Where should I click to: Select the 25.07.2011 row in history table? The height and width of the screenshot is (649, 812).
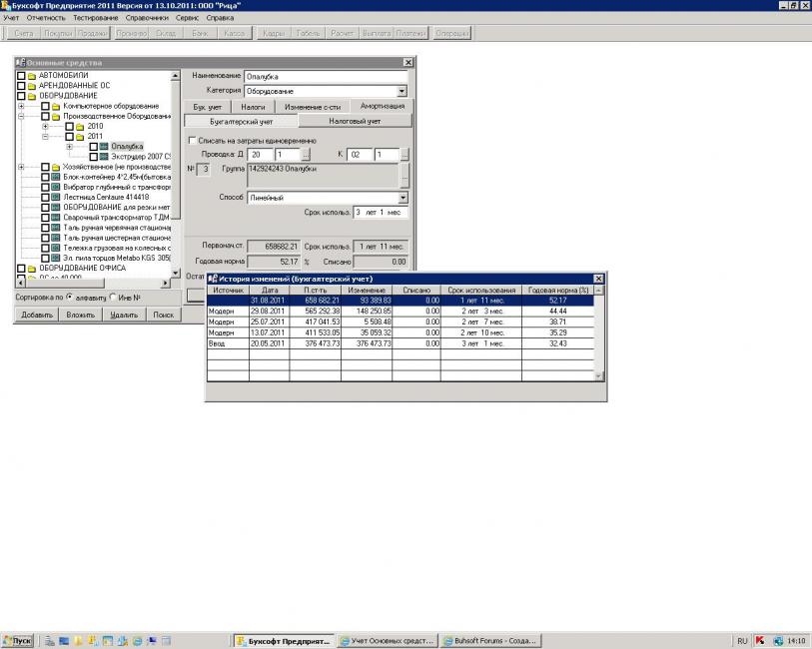click(x=269, y=322)
